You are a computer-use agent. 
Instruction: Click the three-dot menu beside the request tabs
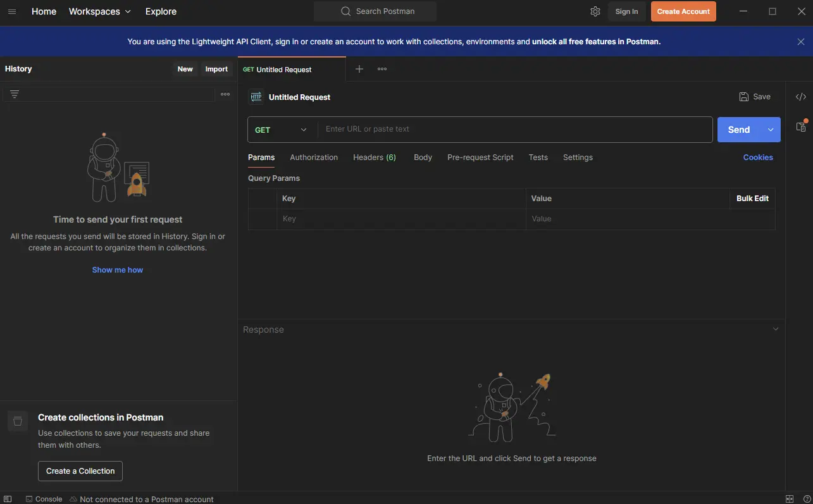[382, 68]
